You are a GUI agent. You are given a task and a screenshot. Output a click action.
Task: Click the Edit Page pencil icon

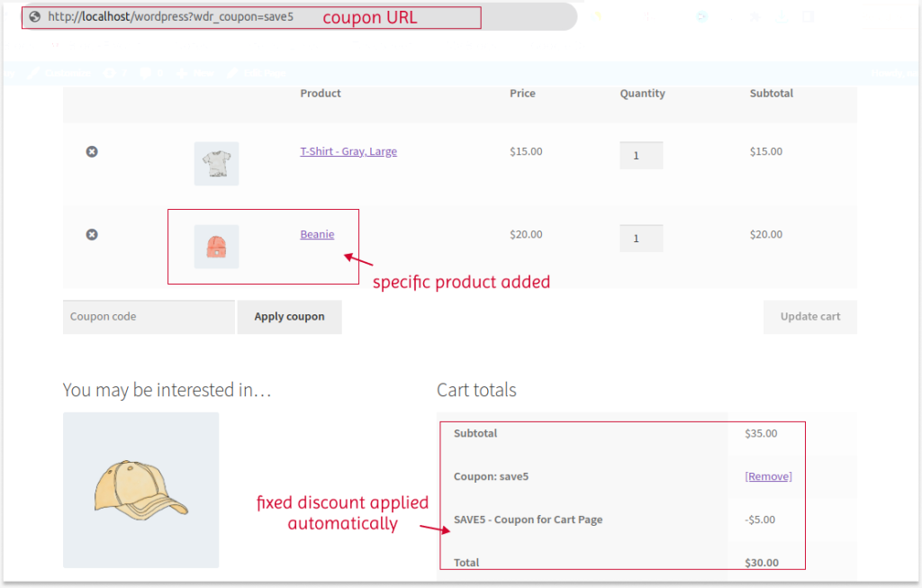(232, 73)
